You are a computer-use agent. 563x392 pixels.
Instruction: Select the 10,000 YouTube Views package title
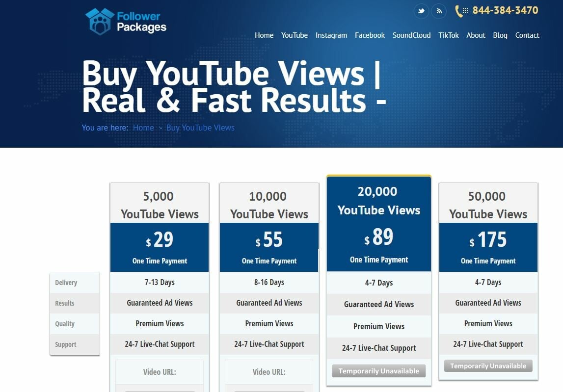coord(269,205)
